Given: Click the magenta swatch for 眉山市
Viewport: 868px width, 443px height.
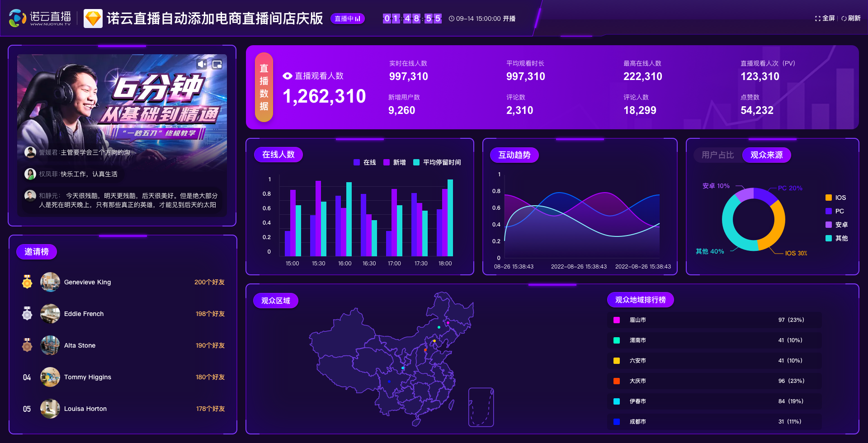Looking at the screenshot, I should tap(617, 320).
